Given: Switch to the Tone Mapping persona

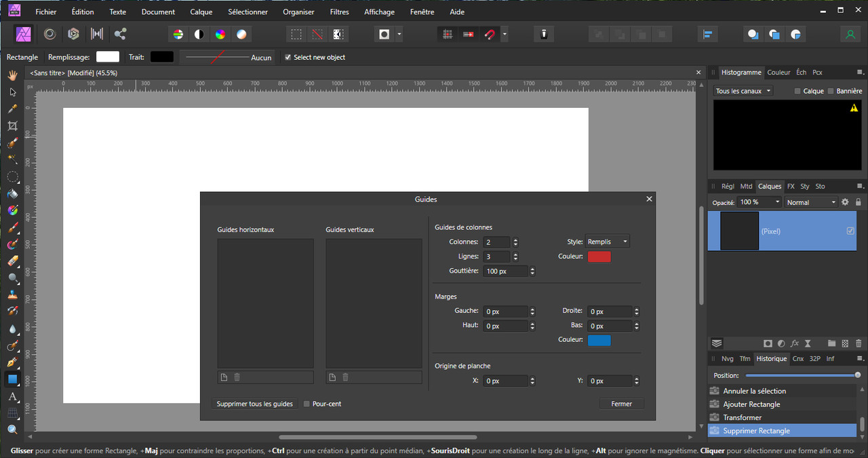Looking at the screenshot, I should pos(97,34).
